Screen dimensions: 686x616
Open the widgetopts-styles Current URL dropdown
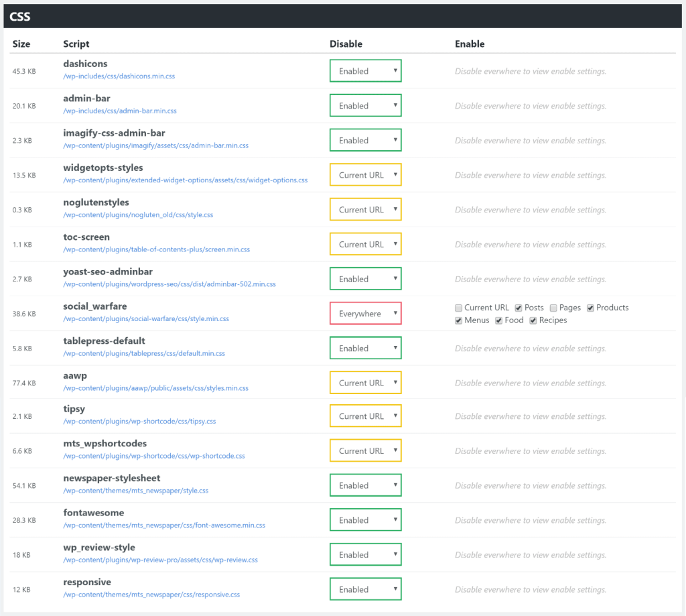(365, 174)
